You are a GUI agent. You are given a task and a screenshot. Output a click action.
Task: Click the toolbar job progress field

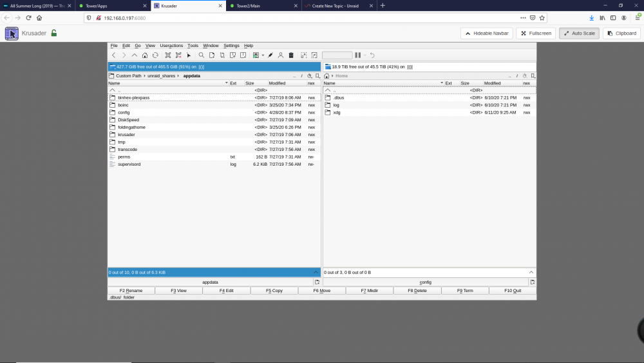[337, 55]
